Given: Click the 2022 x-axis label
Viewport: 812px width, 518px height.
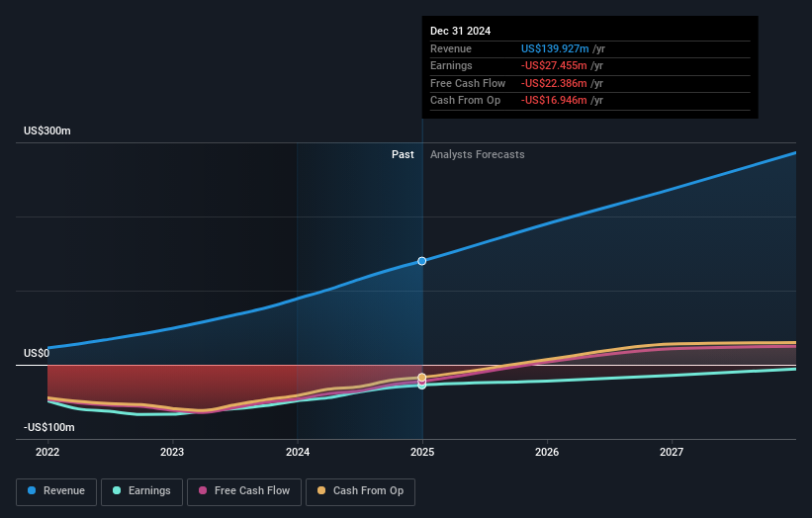Looking at the screenshot, I should point(47,452).
